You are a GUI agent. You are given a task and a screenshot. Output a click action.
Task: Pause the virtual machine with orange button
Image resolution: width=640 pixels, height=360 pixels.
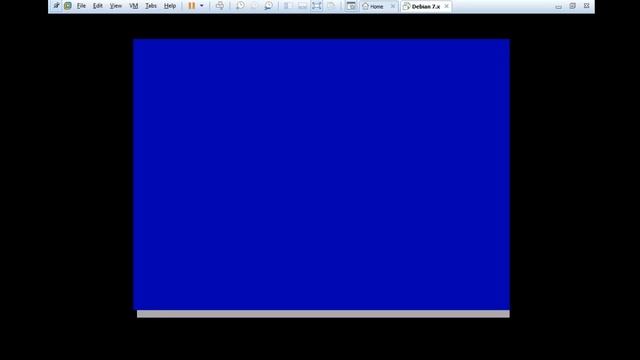click(191, 6)
